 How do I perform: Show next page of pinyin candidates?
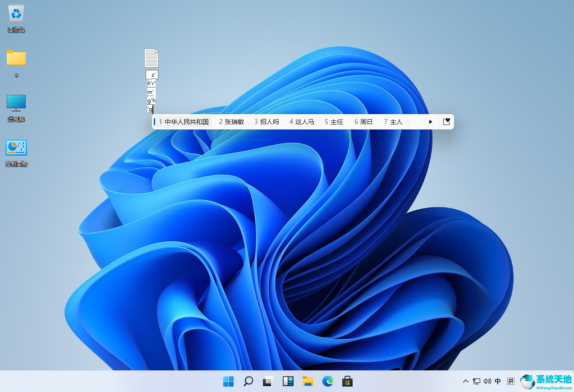pyautogui.click(x=430, y=121)
